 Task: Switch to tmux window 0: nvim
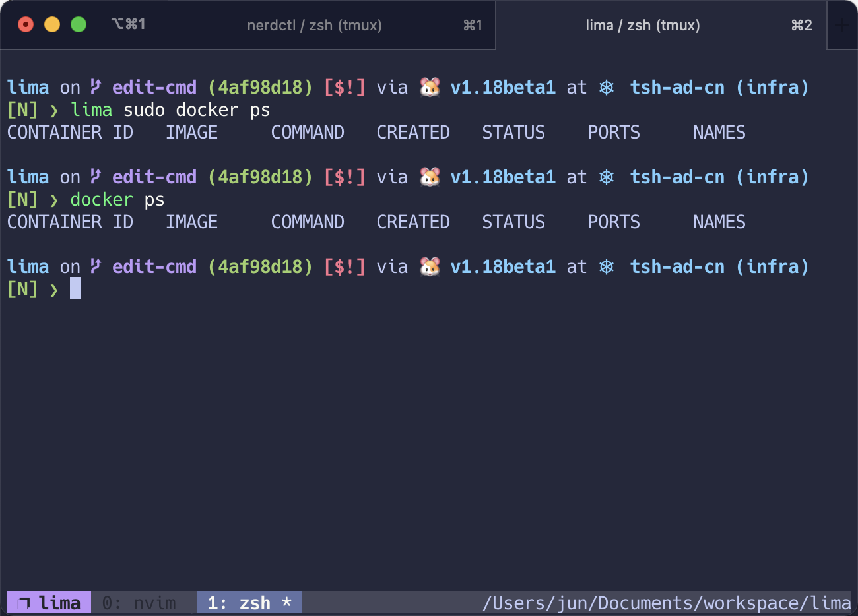(139, 603)
